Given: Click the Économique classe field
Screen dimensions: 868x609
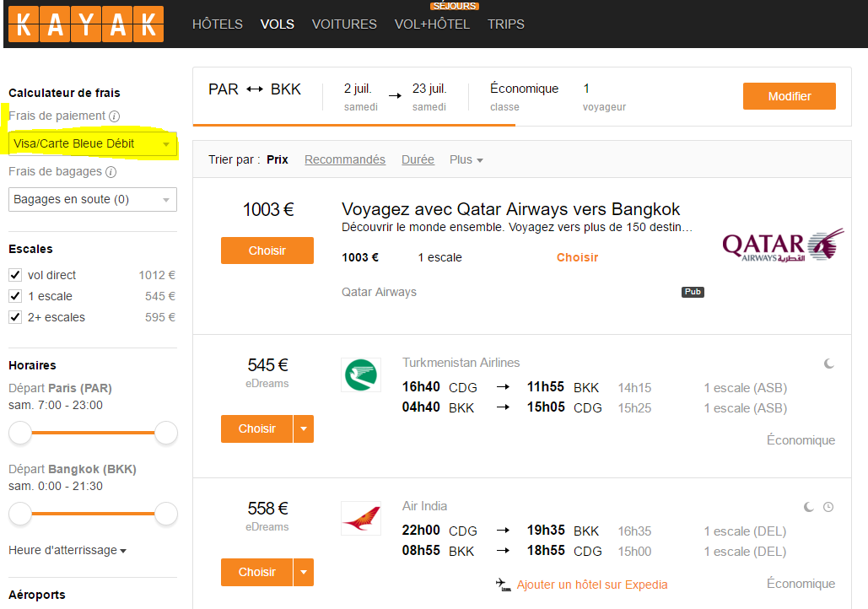Looking at the screenshot, I should [524, 96].
